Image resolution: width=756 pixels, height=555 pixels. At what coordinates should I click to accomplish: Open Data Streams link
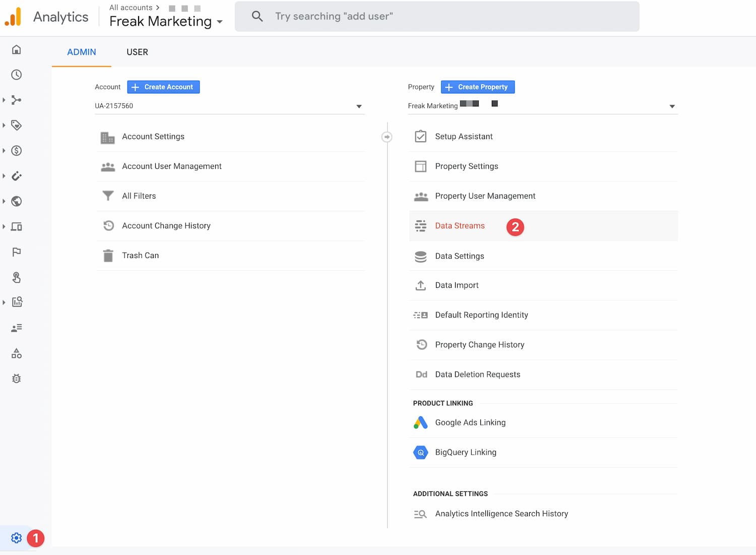(460, 226)
